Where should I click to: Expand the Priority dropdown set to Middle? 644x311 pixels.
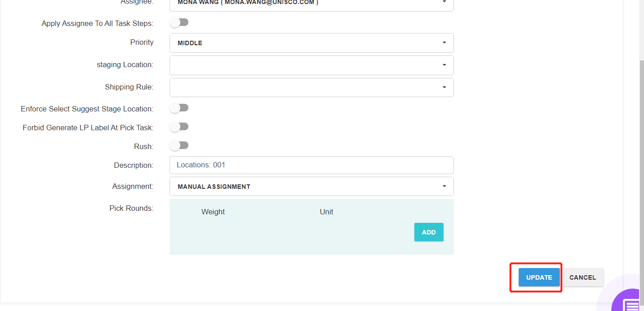pos(311,43)
